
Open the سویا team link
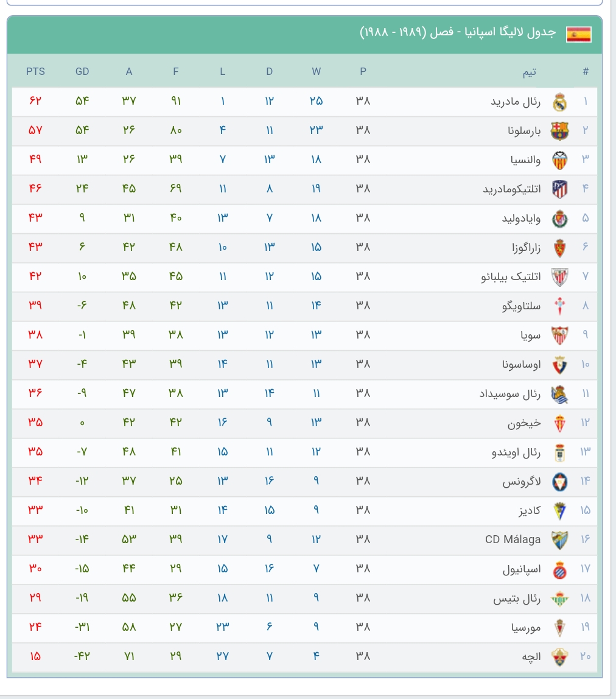[530, 335]
